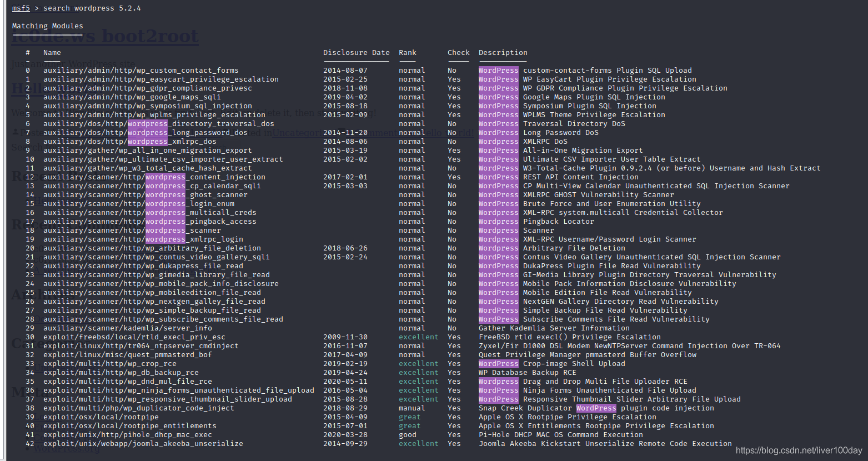Click description 'FreeBSD rtld execl() Privilege Escalation'
Screen dimensions: 868x461
coord(570,337)
